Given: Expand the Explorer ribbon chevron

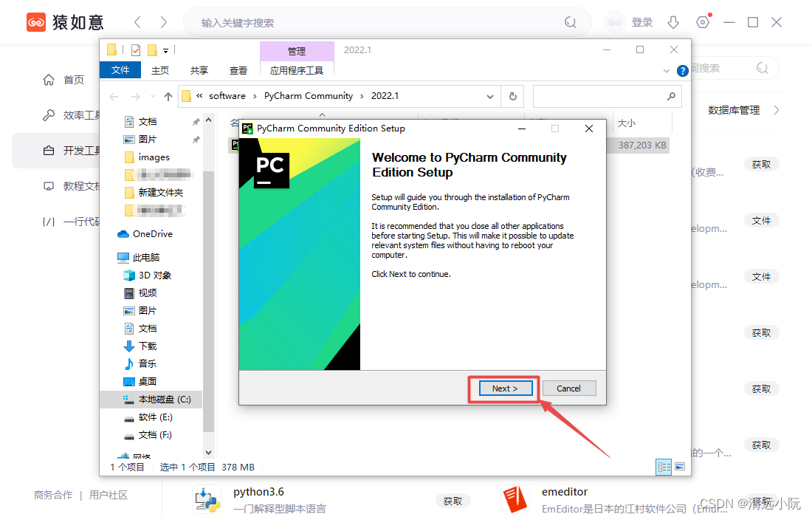Looking at the screenshot, I should point(667,70).
